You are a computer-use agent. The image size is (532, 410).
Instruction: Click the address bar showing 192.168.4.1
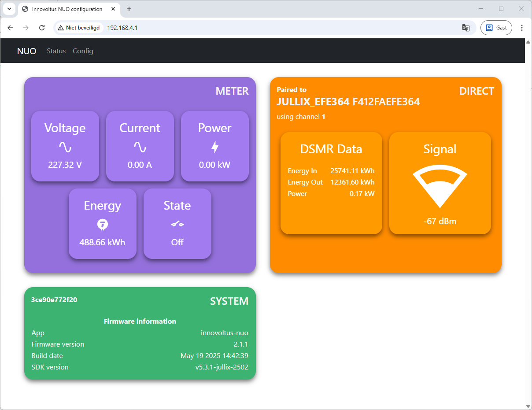(264, 28)
